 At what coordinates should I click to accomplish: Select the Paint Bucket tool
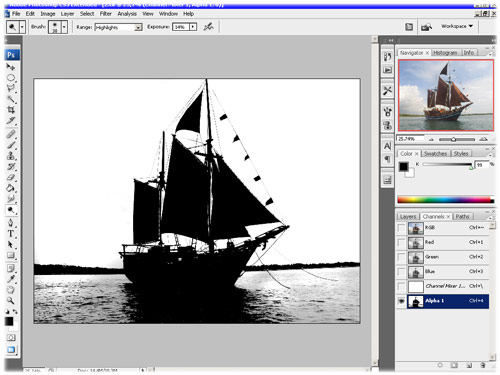click(x=11, y=188)
